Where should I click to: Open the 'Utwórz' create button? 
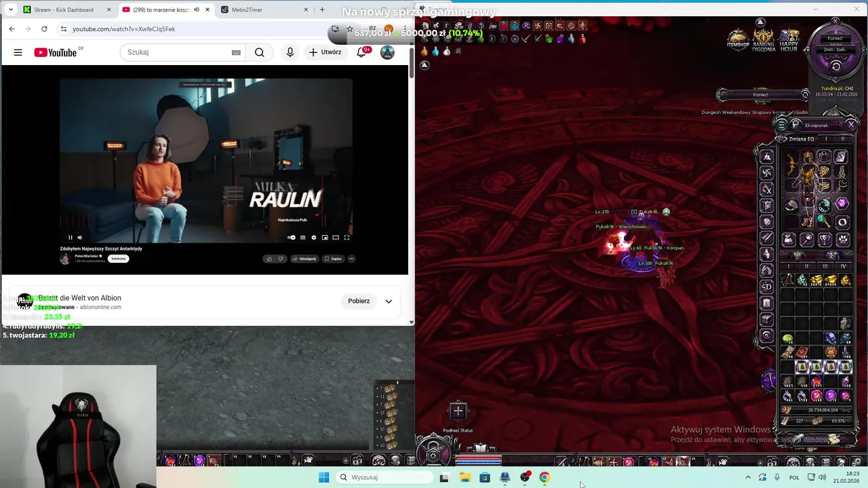coord(325,52)
